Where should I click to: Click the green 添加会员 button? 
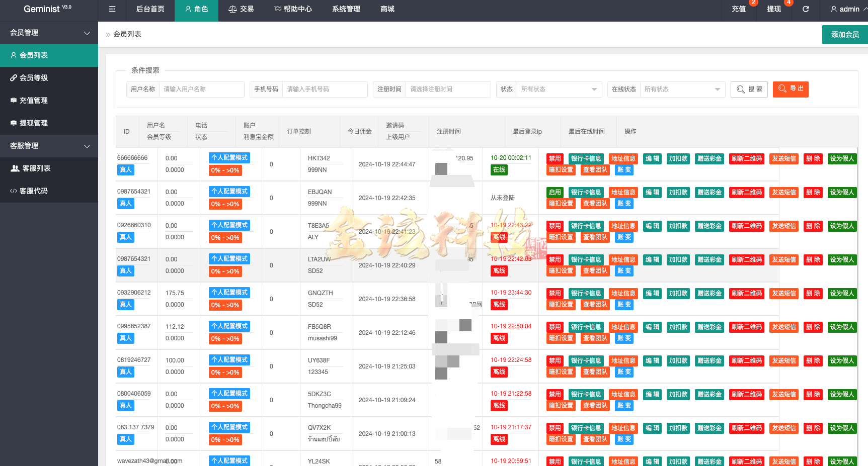pos(845,34)
